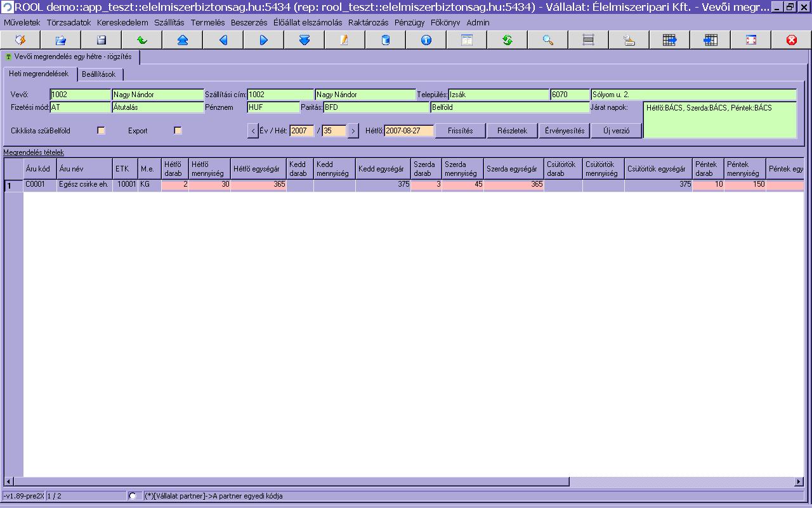Click the Hétfő date input field
The image size is (812, 508).
pyautogui.click(x=409, y=131)
